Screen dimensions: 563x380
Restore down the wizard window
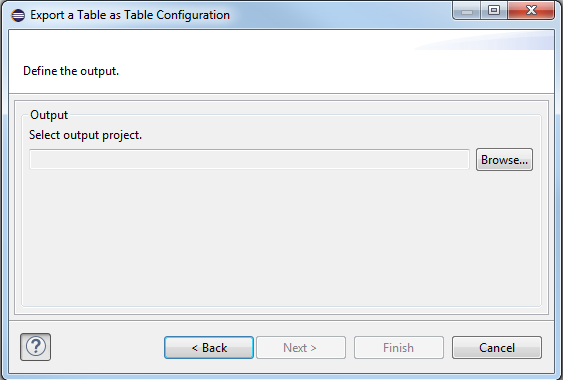coord(494,10)
